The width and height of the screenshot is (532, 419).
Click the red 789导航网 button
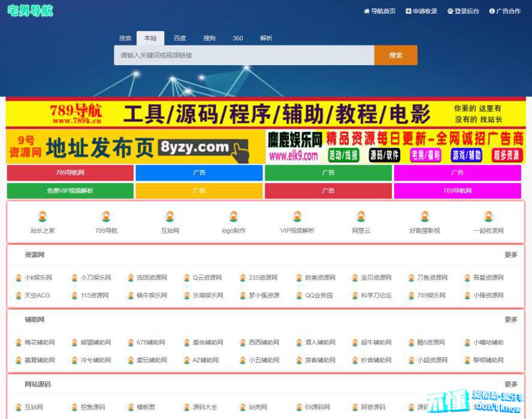(70, 172)
